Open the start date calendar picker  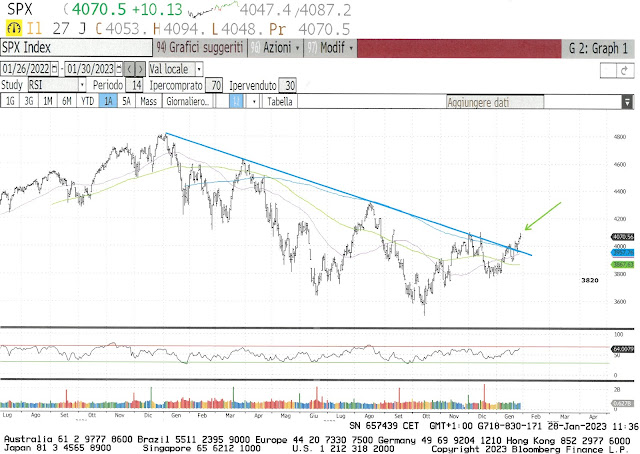coord(55,69)
